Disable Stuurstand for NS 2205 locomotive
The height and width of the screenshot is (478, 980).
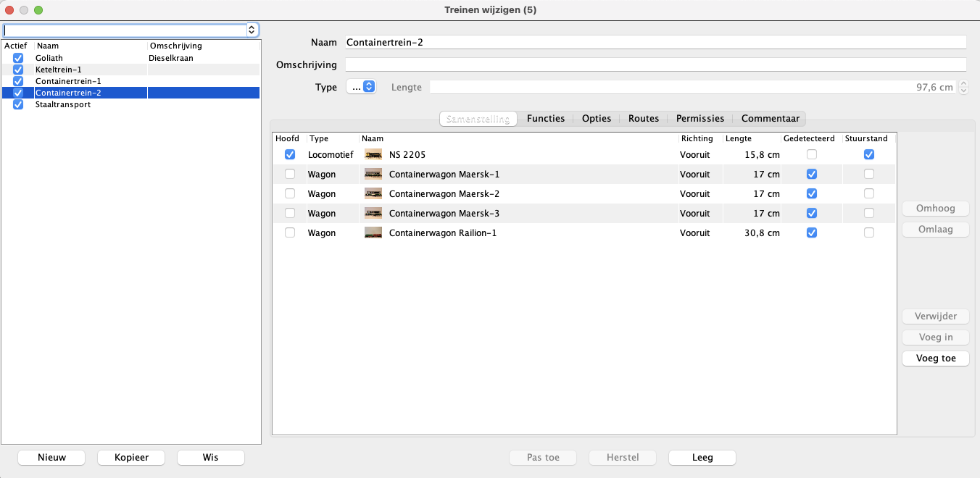[869, 154]
